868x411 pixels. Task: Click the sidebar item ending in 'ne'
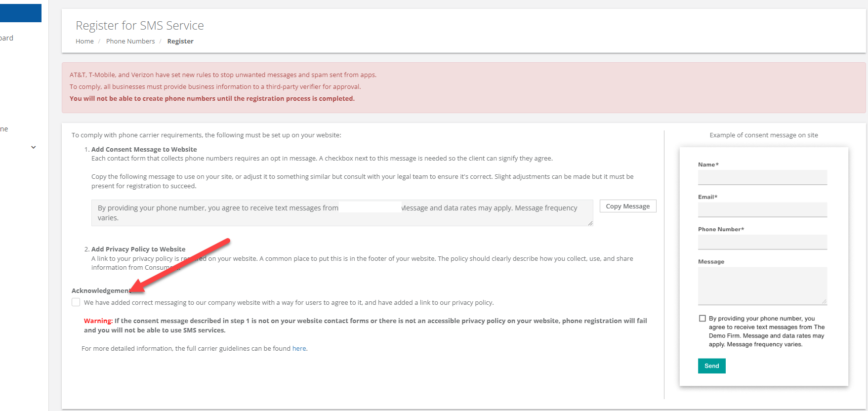[4, 129]
